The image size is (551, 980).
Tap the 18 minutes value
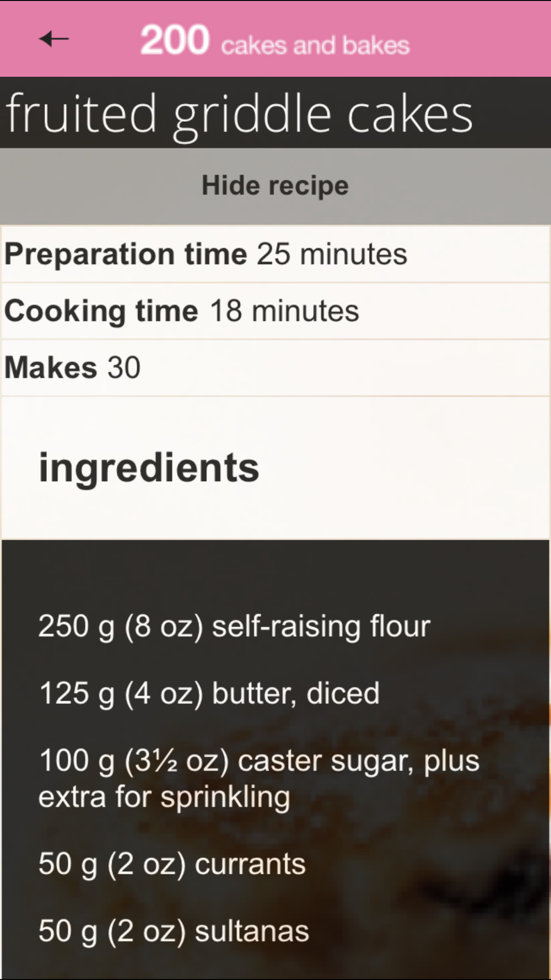(x=284, y=311)
